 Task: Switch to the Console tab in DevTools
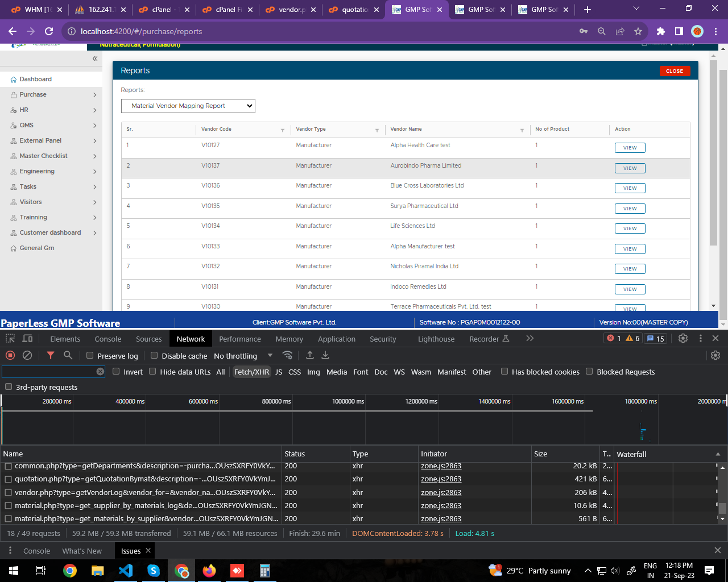point(107,339)
